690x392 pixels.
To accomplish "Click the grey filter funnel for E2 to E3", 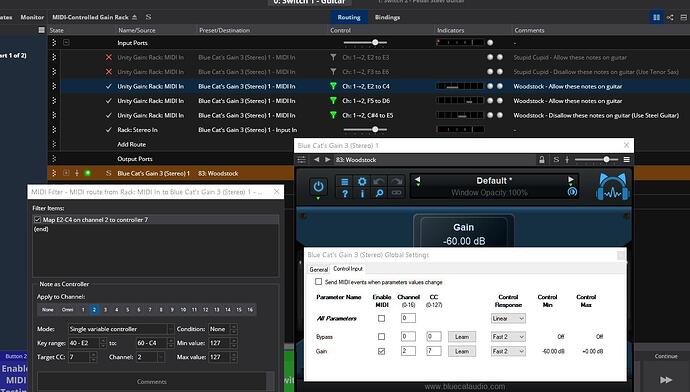I will coord(333,57).
